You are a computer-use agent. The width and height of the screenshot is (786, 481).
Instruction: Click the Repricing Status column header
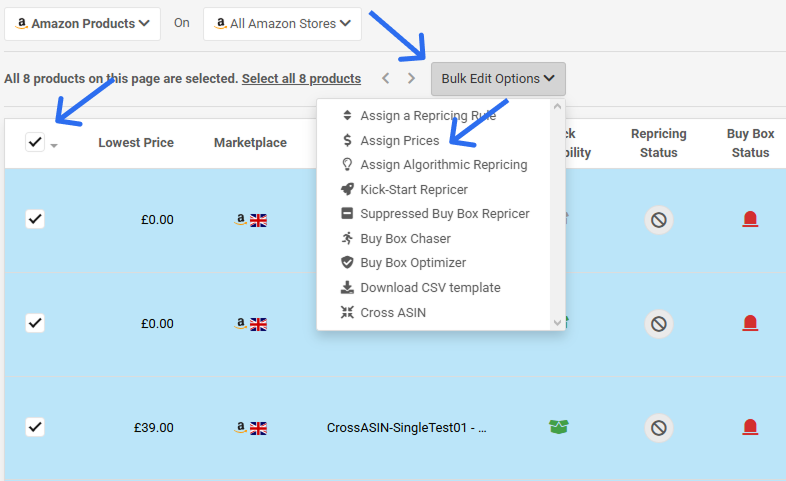coord(659,143)
